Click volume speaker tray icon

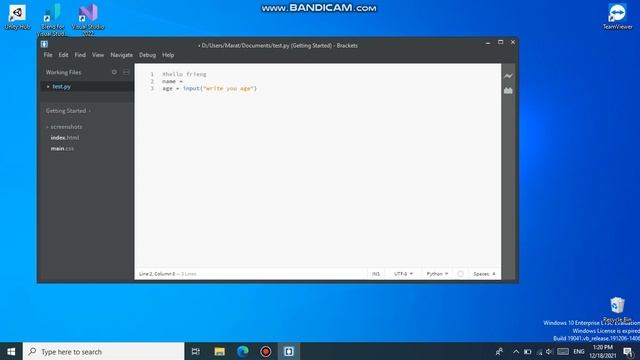[x=549, y=352]
